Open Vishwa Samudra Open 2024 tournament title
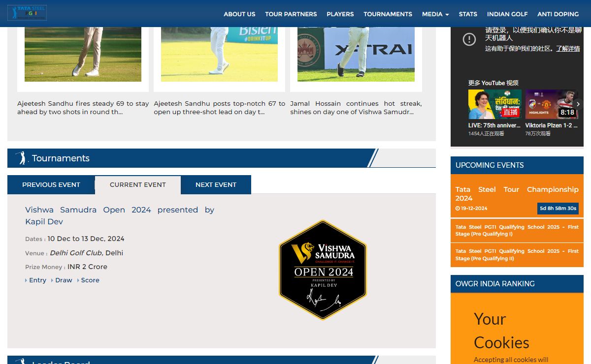The width and height of the screenshot is (591, 364). tap(120, 215)
